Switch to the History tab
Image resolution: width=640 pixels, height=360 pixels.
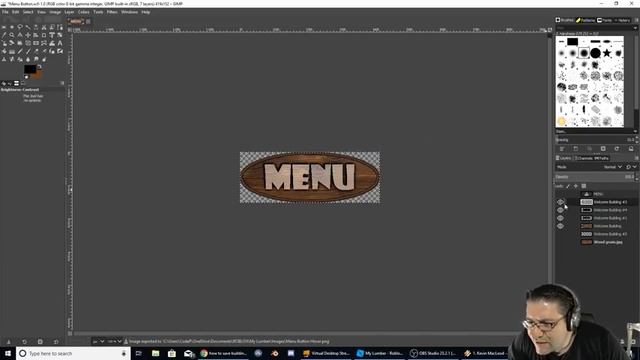pyautogui.click(x=622, y=20)
